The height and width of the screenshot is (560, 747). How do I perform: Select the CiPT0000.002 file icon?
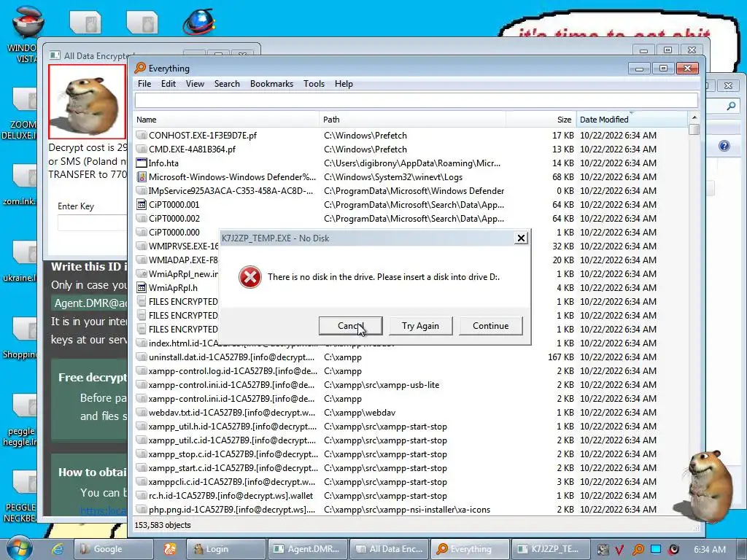tap(141, 218)
